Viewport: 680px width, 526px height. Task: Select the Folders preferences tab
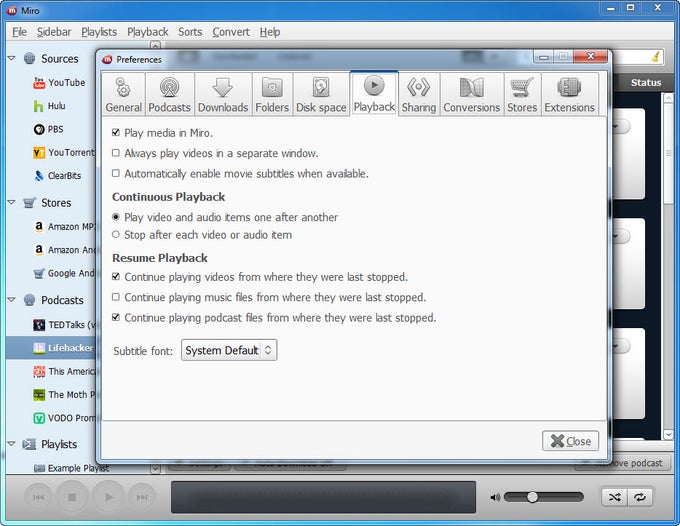[272, 94]
